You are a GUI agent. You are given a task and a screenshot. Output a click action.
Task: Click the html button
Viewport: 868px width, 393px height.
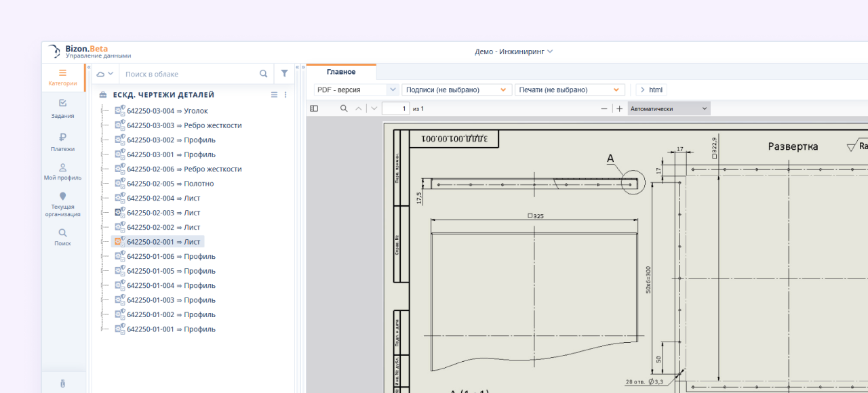click(x=652, y=89)
